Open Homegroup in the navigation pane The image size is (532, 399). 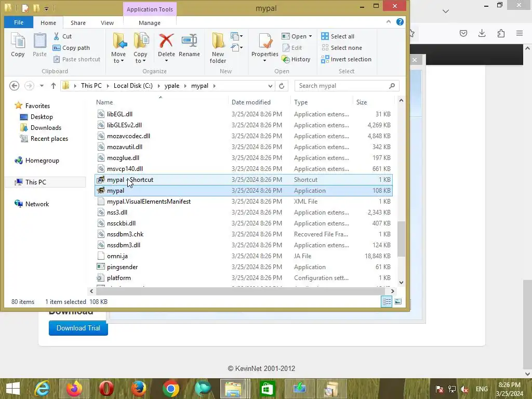[x=37, y=161]
